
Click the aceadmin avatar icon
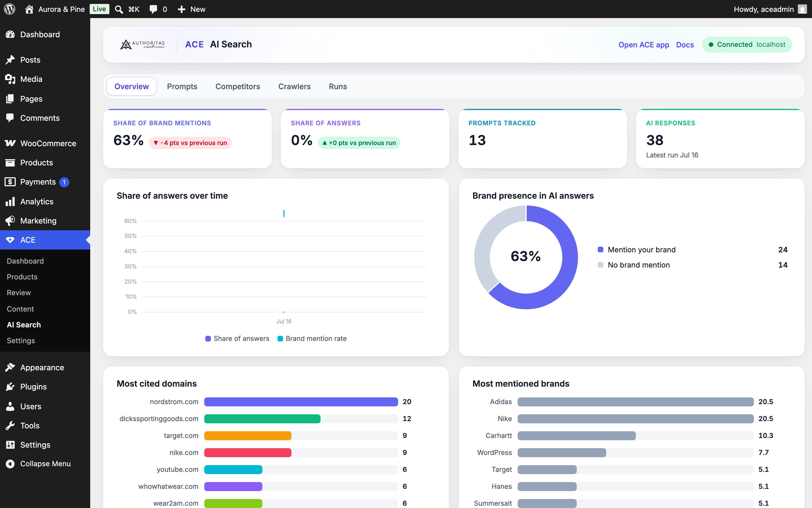click(802, 9)
